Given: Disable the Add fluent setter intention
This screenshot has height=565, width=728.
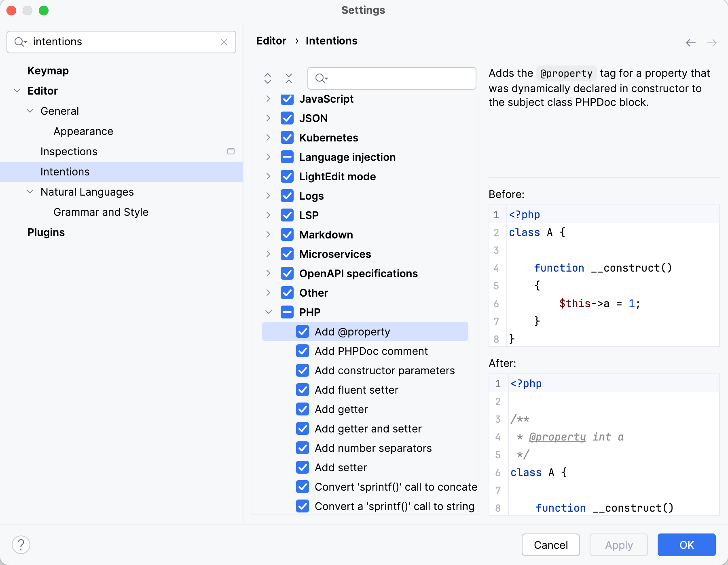Looking at the screenshot, I should tap(303, 390).
